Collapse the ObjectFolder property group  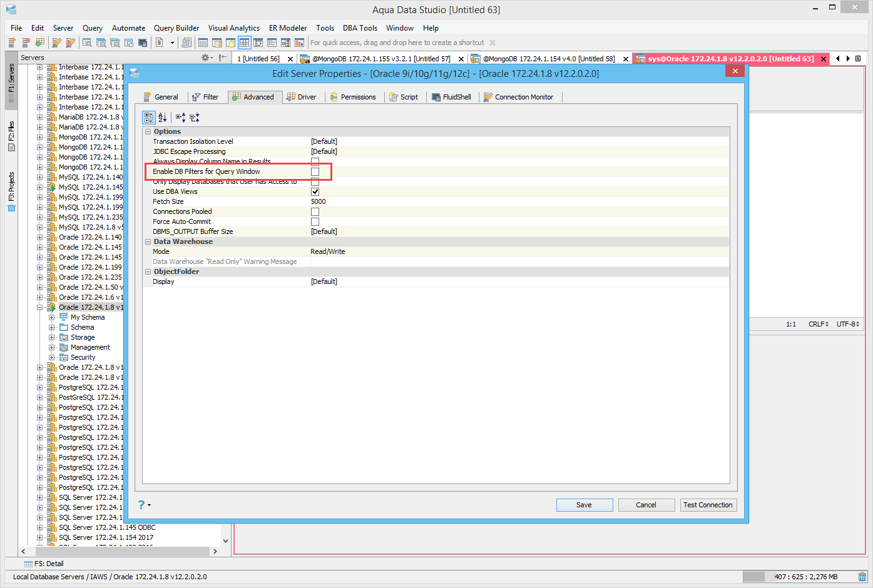pyautogui.click(x=148, y=271)
